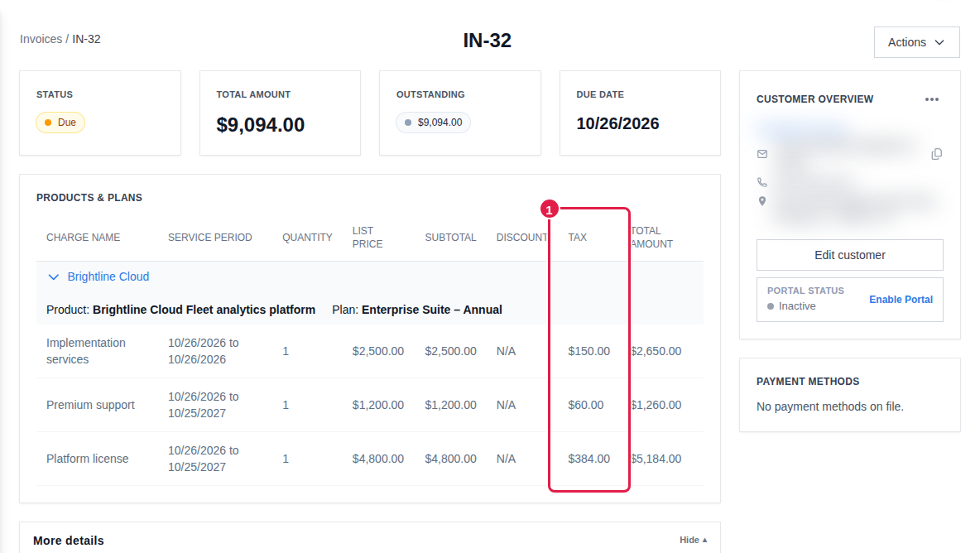Click the email envelope icon
The image size is (980, 553).
pos(761,154)
